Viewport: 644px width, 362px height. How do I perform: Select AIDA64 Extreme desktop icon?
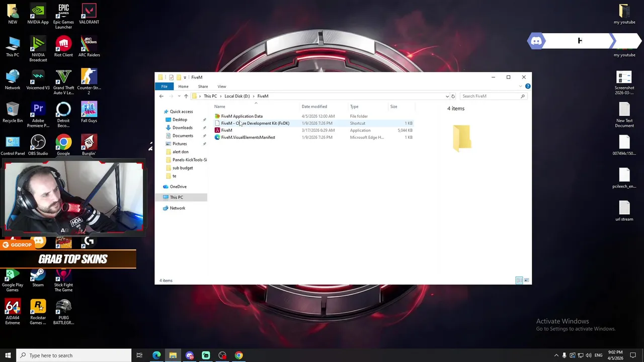click(13, 312)
